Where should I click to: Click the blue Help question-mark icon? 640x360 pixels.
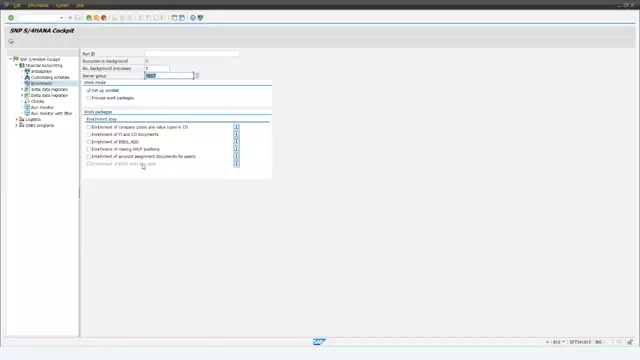click(193, 18)
